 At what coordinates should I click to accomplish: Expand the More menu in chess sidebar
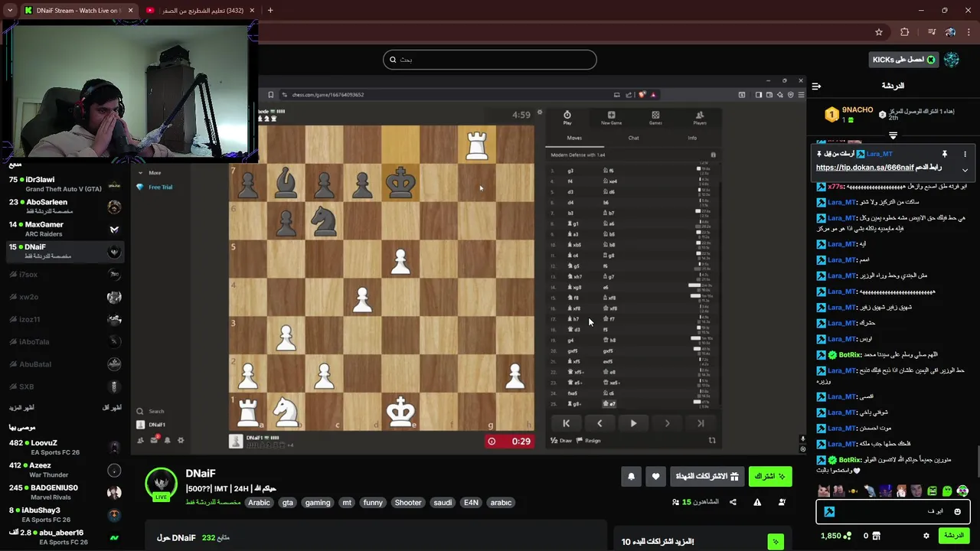pos(150,173)
